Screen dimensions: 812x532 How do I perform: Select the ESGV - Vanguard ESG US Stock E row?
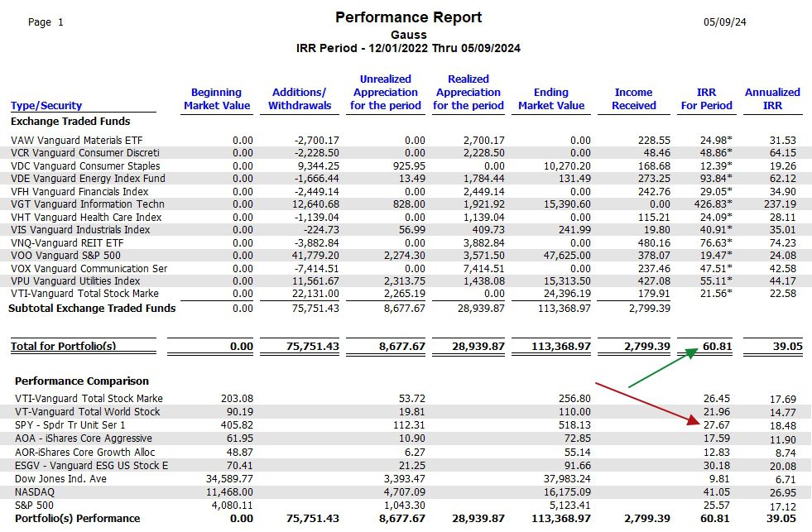pos(406,465)
